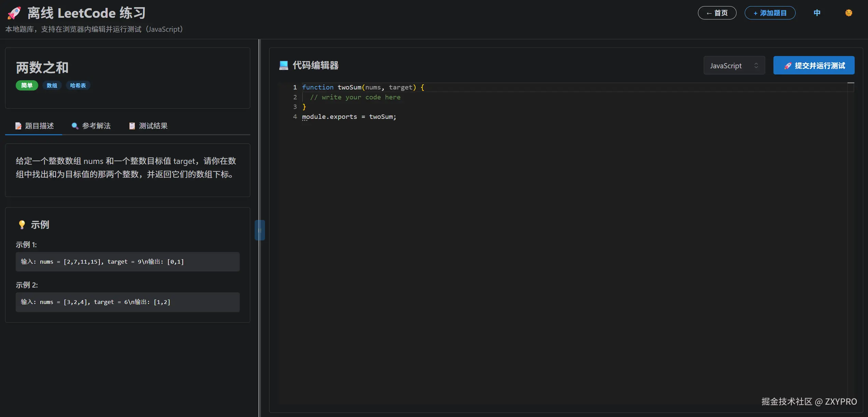Toggle theme with the sun face icon
Viewport: 868px width, 417px height.
[849, 13]
